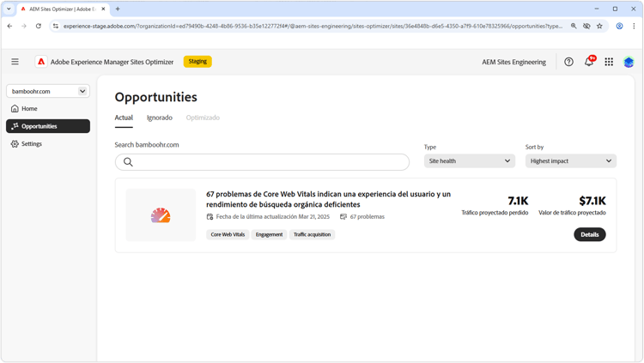
Task: Click the Engagement tag
Action: tap(269, 234)
